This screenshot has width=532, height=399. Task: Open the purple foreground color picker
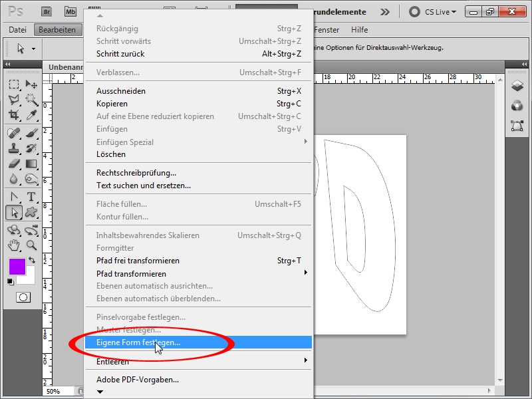coord(17,267)
